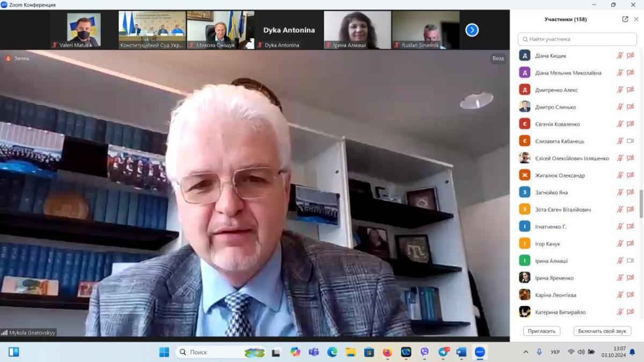Open Microsoft Word from the taskbar
This screenshot has width=644, height=362.
[461, 352]
